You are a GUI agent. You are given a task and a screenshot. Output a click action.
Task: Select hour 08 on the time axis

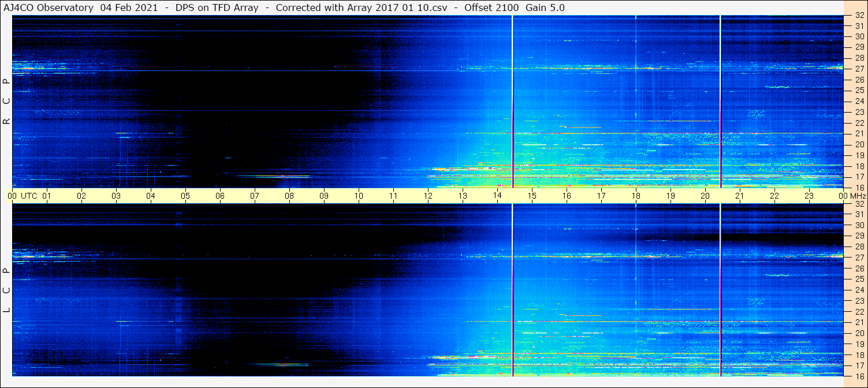[289, 196]
